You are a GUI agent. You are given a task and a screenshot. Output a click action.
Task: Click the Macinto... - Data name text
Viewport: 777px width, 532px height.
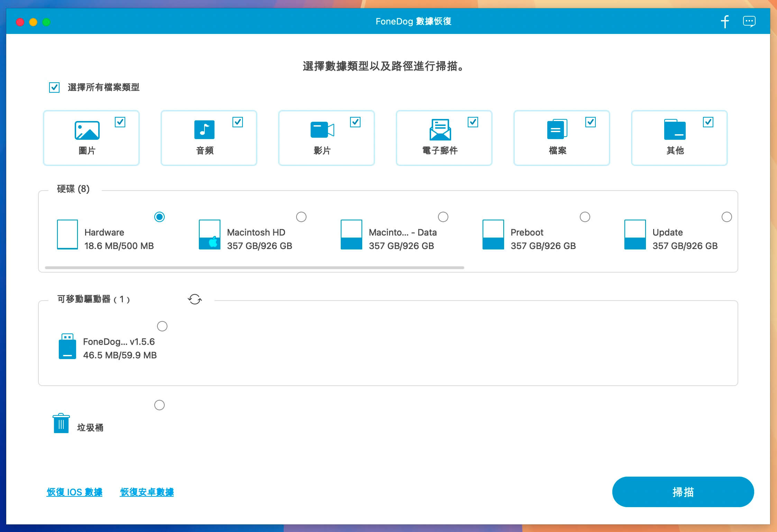[403, 232]
